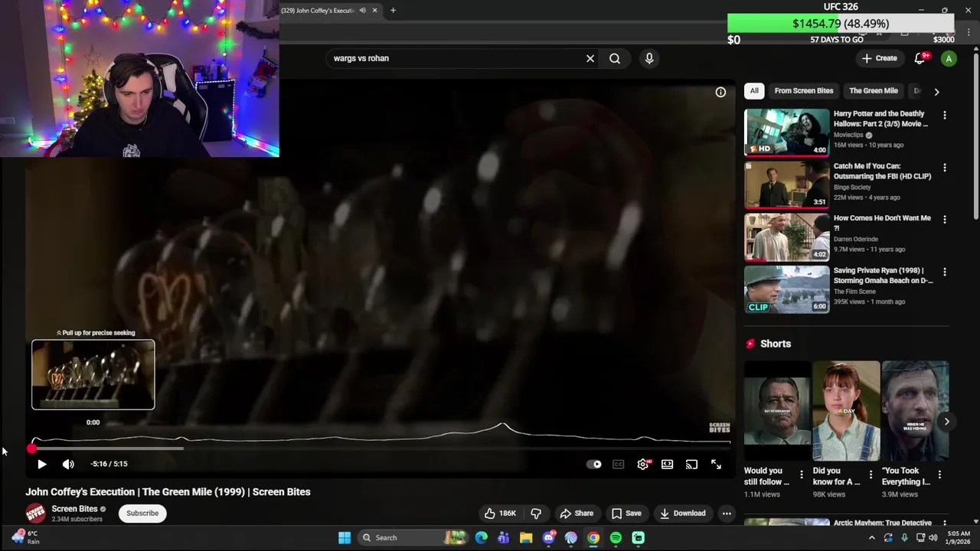Cast video to a TV
The height and width of the screenshot is (551, 980).
click(691, 464)
